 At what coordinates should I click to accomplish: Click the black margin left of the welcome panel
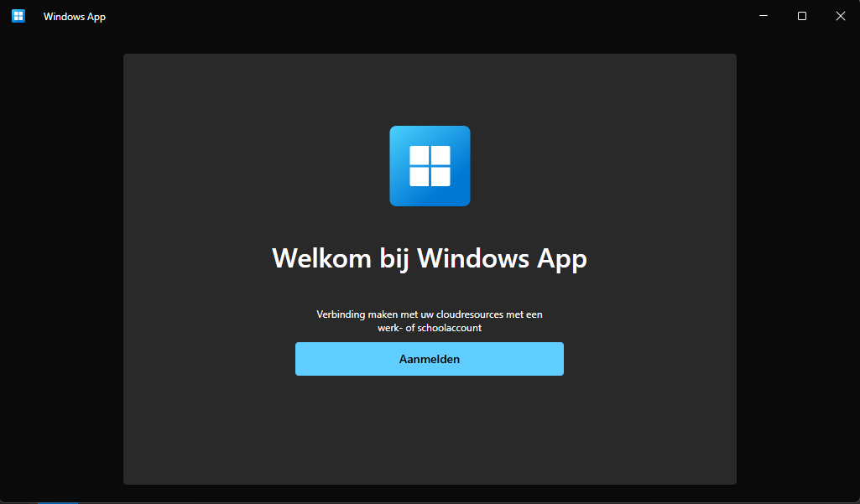tap(61, 268)
